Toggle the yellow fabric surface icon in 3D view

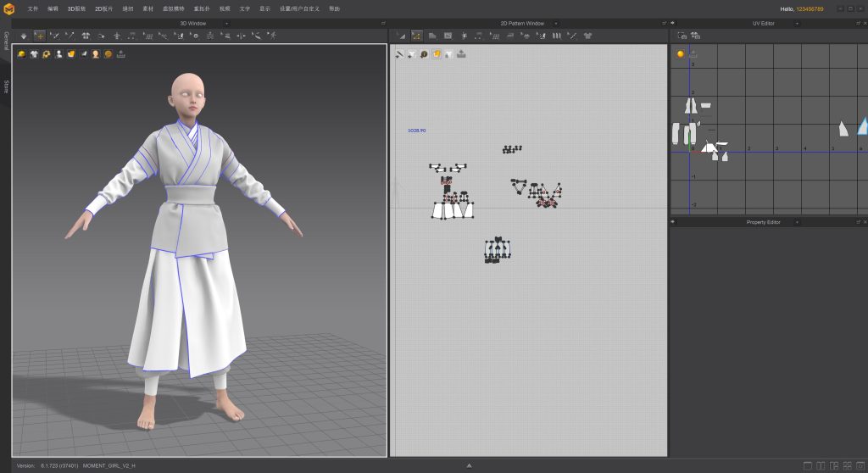click(x=71, y=53)
